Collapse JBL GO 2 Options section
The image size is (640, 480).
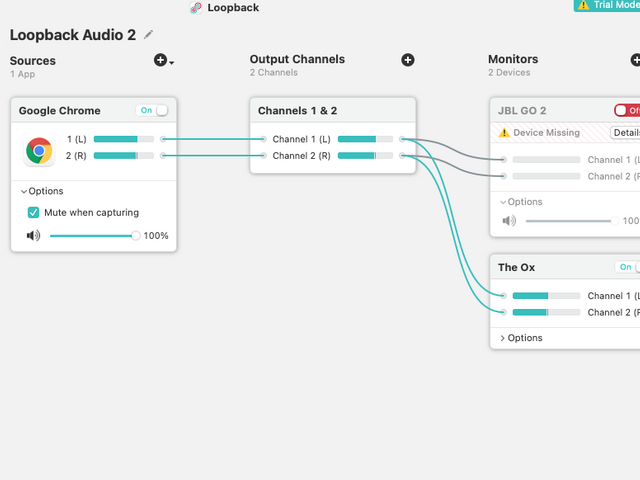[x=503, y=202]
